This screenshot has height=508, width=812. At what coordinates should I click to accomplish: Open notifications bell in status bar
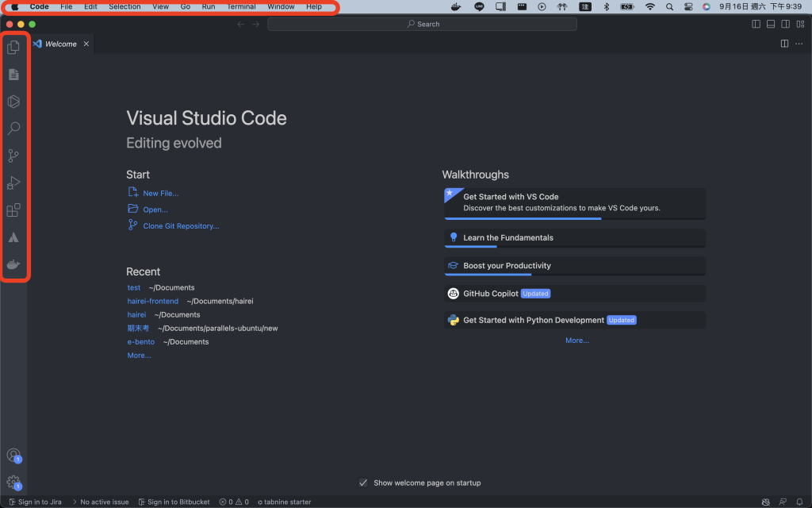pos(799,502)
